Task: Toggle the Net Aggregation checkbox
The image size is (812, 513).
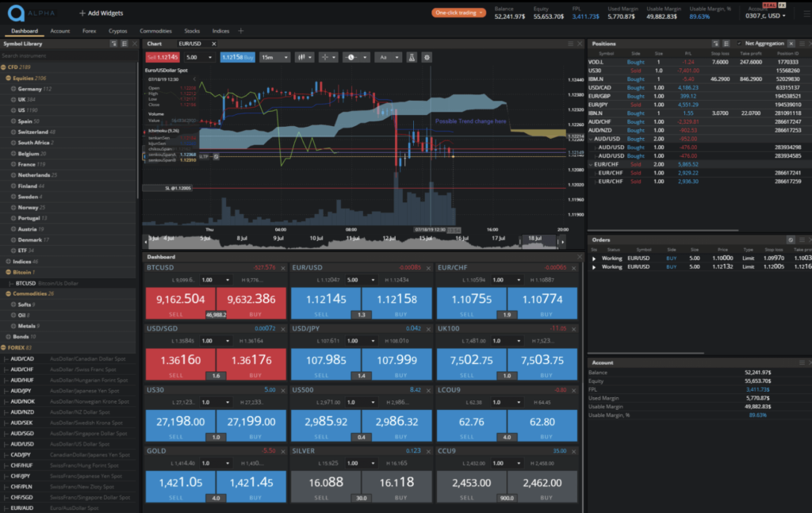Action: point(739,44)
